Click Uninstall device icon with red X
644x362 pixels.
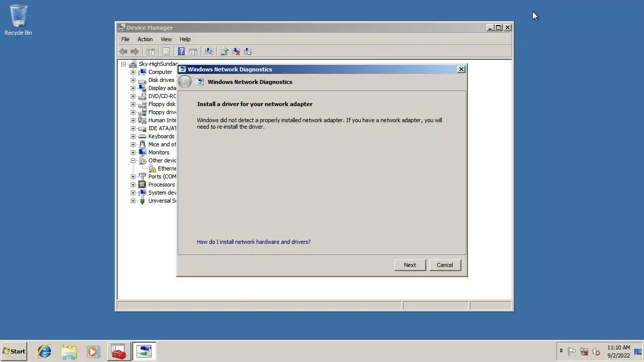pos(236,51)
